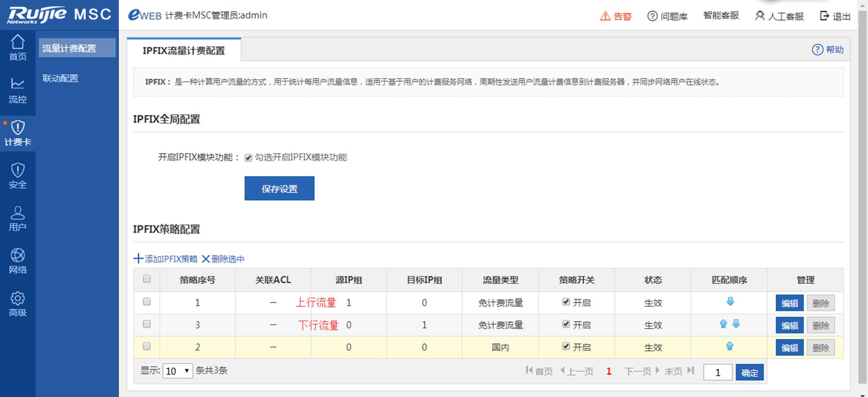Click the 保存设置 button
Screen dimensions: 868x397
(x=279, y=188)
